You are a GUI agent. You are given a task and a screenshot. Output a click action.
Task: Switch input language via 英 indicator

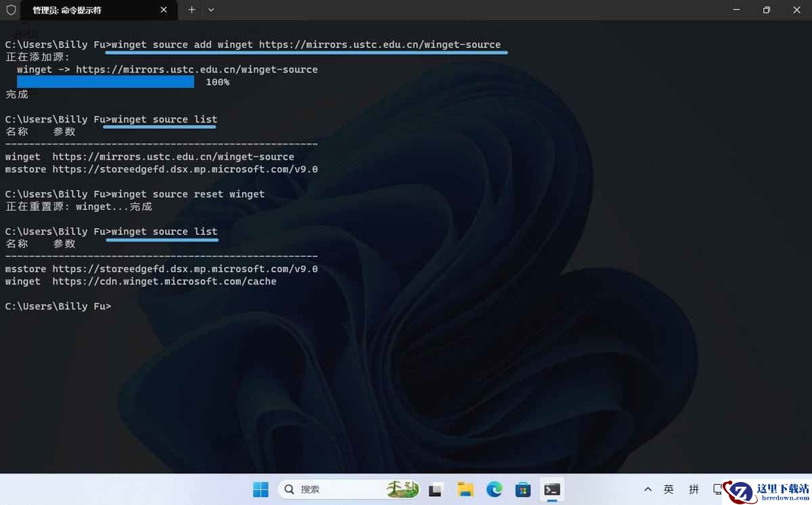[669, 489]
